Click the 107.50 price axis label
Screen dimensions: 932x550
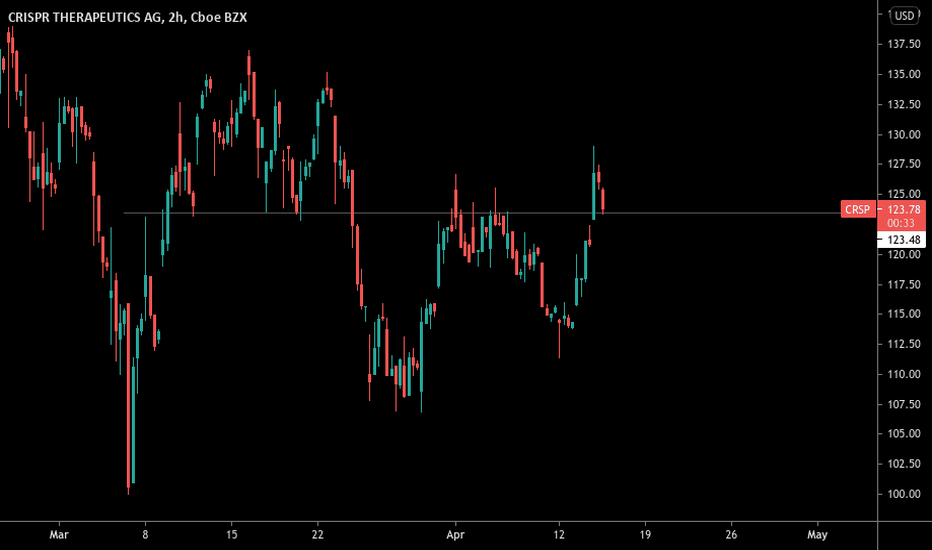pos(903,404)
